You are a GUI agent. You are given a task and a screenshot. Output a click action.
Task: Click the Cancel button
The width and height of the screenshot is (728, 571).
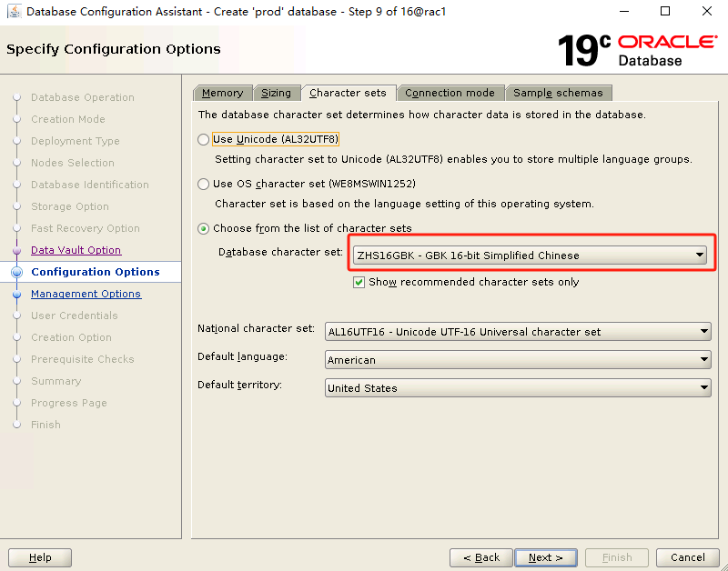(688, 557)
